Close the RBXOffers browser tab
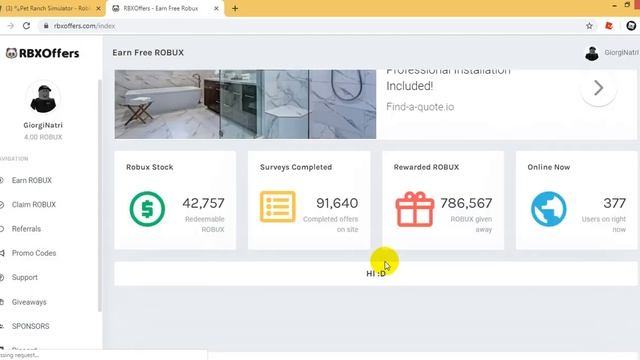The height and width of the screenshot is (360, 640). pyautogui.click(x=216, y=8)
